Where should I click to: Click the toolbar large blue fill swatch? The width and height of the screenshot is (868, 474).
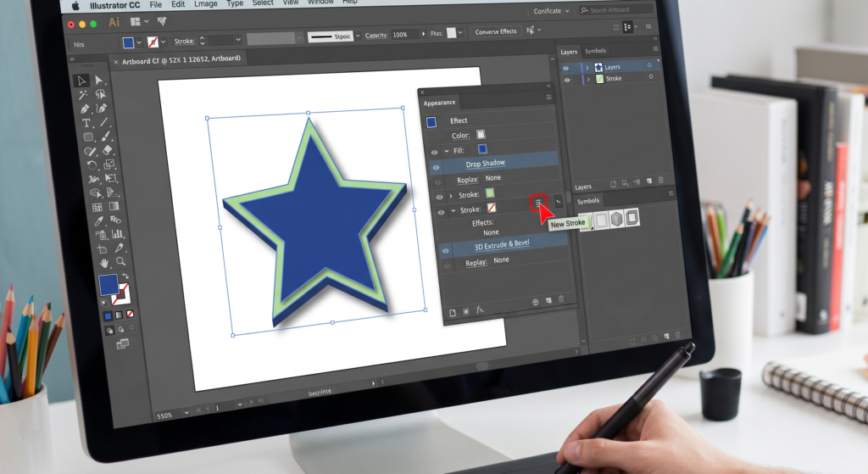[x=108, y=285]
